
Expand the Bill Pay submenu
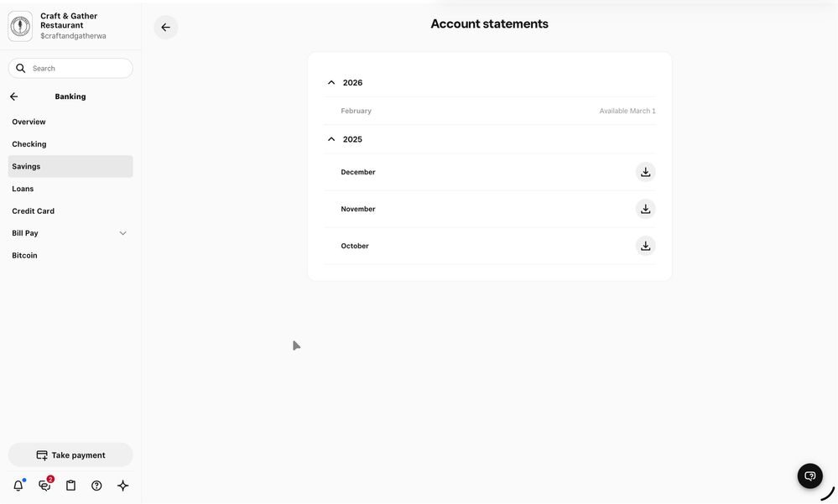[122, 233]
